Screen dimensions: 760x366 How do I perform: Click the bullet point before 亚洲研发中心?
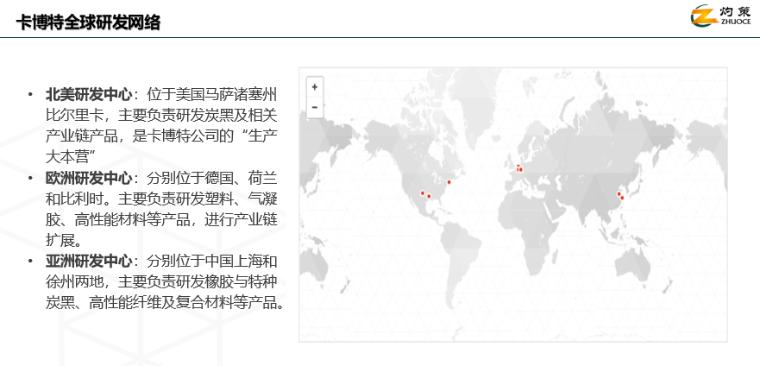(31, 262)
